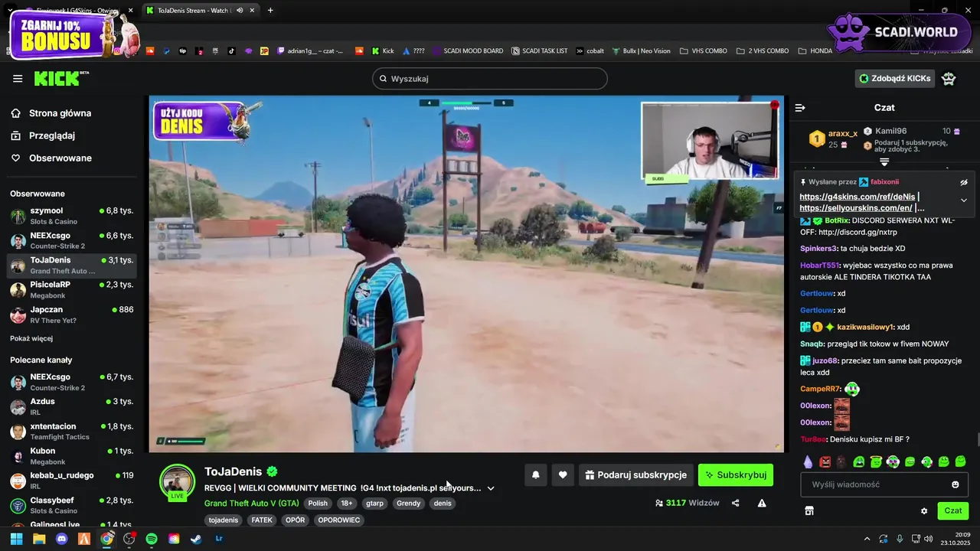Screen dimensions: 980x551
Task: Open SCADI MOOD BOARD bookmark
Action: pyautogui.click(x=467, y=51)
